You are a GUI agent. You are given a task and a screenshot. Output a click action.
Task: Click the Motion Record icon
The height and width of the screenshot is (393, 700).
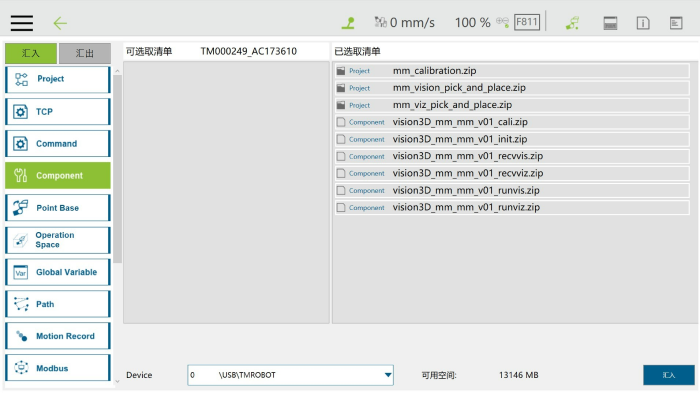[x=21, y=336]
